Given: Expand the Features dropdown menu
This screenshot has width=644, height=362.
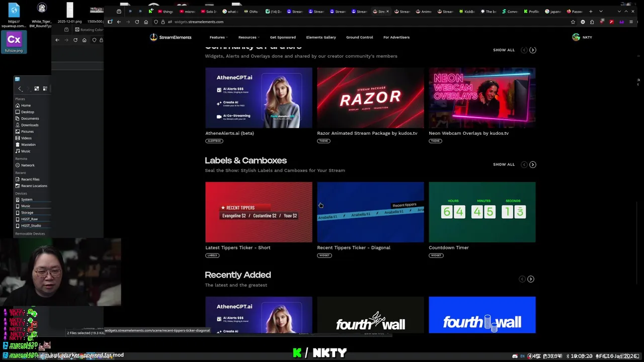Looking at the screenshot, I should pyautogui.click(x=218, y=37).
